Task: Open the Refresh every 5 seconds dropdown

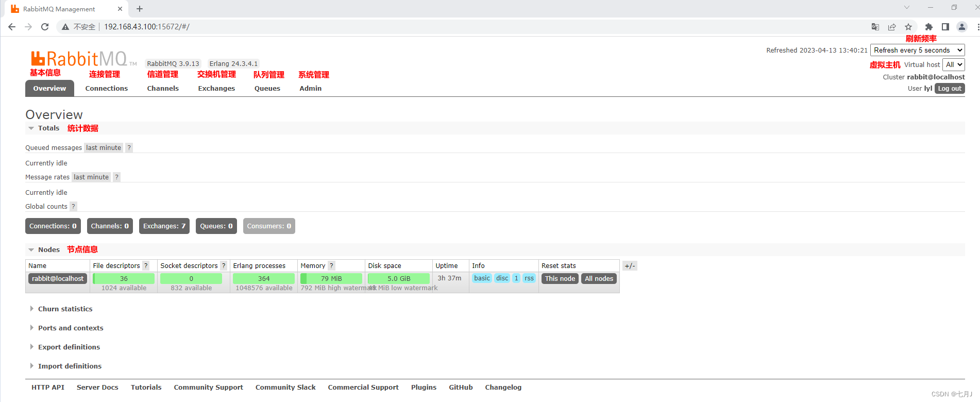Action: point(918,50)
